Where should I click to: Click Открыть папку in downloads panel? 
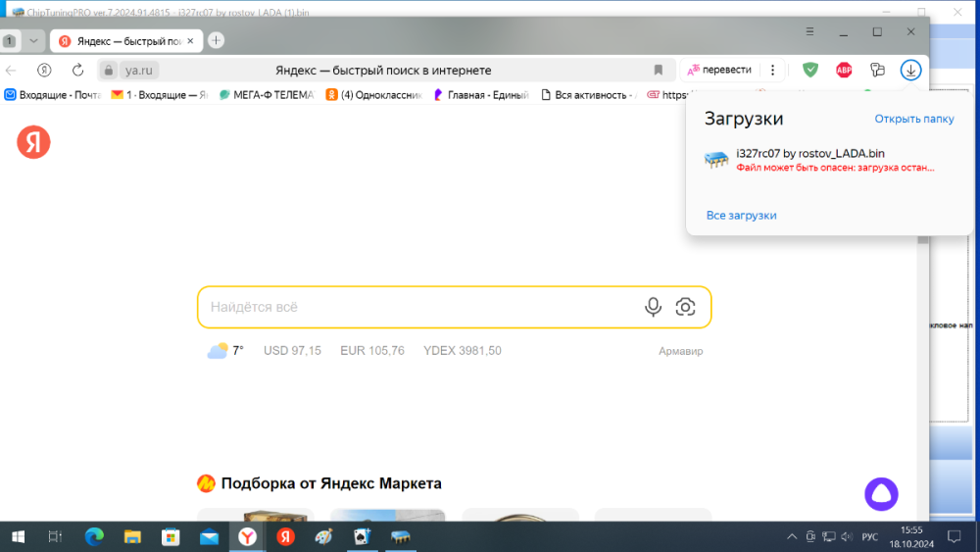[913, 119]
